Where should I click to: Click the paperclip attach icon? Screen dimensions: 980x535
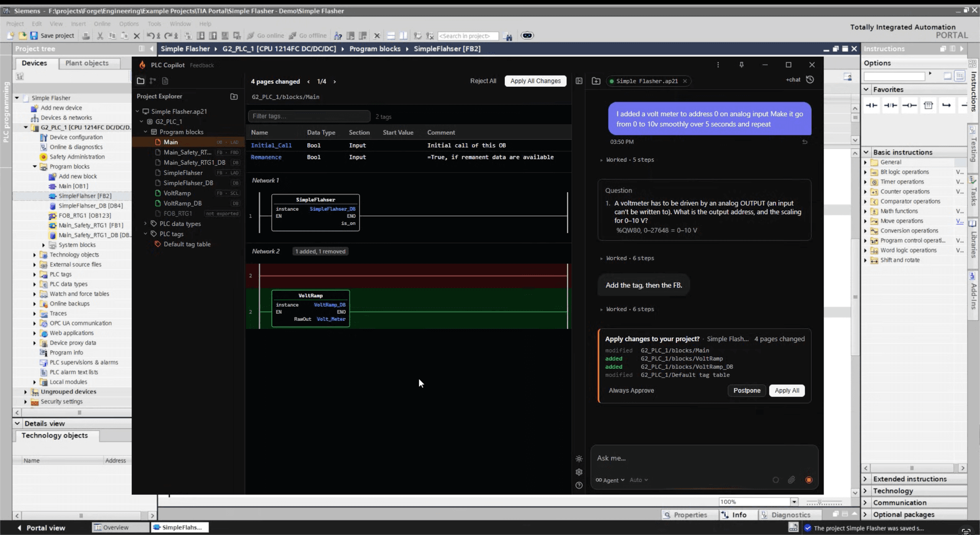(x=792, y=480)
